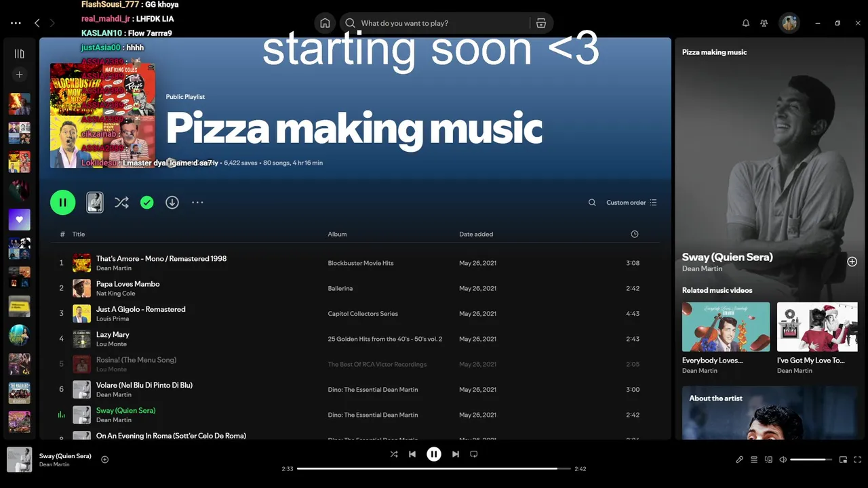
Task: Open Louis Prima artist link
Action: 112,319
